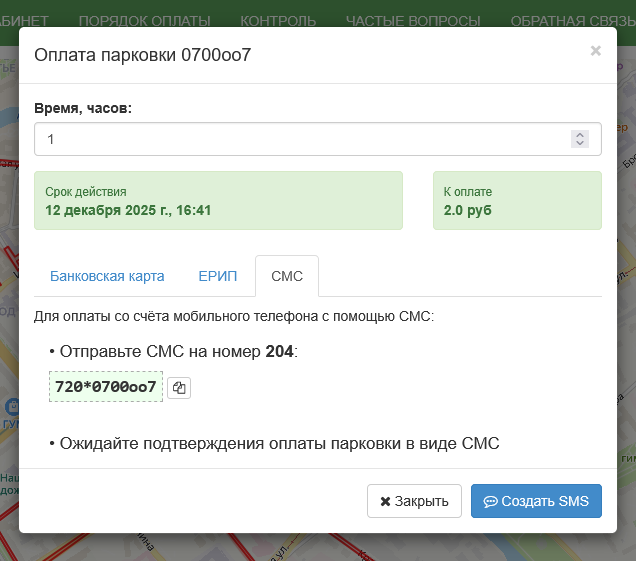Click the К оплате amount panel
The image size is (636, 561).
click(517, 201)
